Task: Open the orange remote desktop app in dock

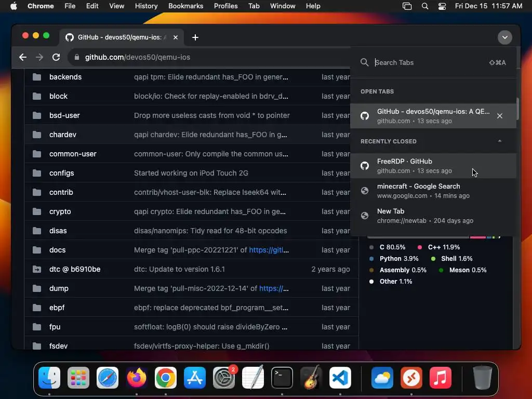Action: click(x=411, y=378)
